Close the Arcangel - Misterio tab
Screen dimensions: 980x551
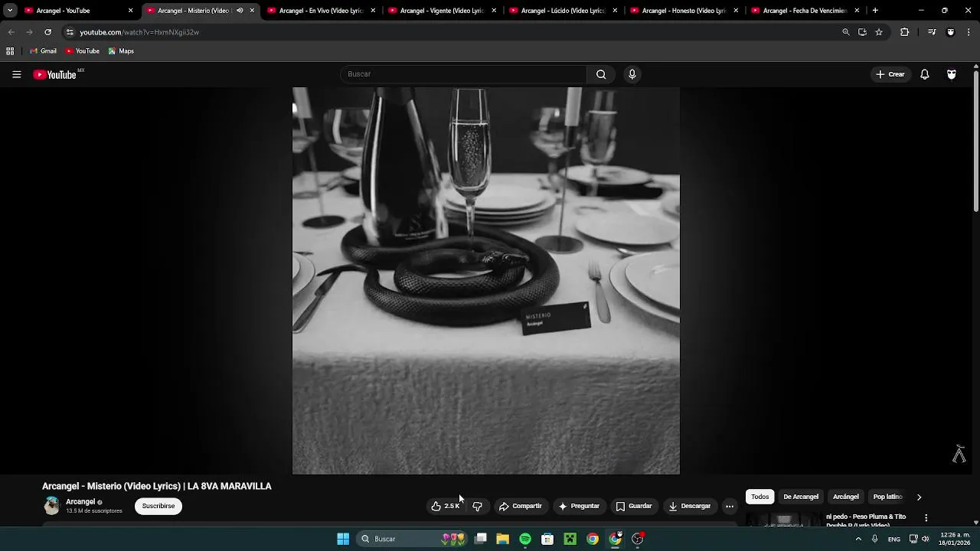(x=252, y=11)
